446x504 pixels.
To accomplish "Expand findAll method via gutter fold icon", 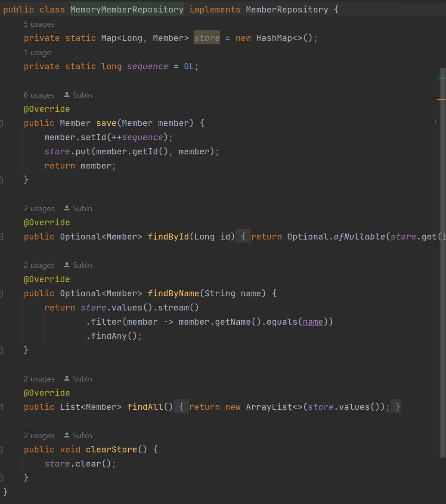I will pyautogui.click(x=1, y=407).
